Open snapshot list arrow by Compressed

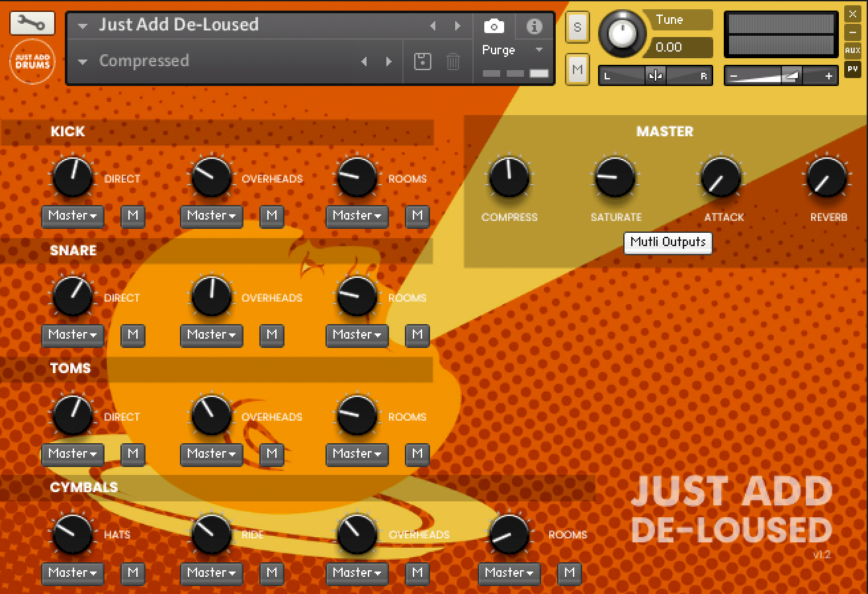[83, 62]
